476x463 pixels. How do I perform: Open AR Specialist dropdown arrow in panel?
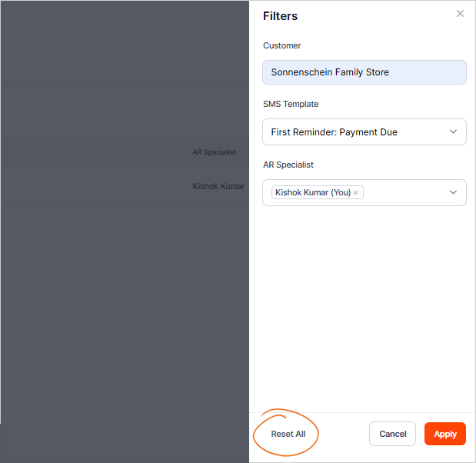point(453,193)
